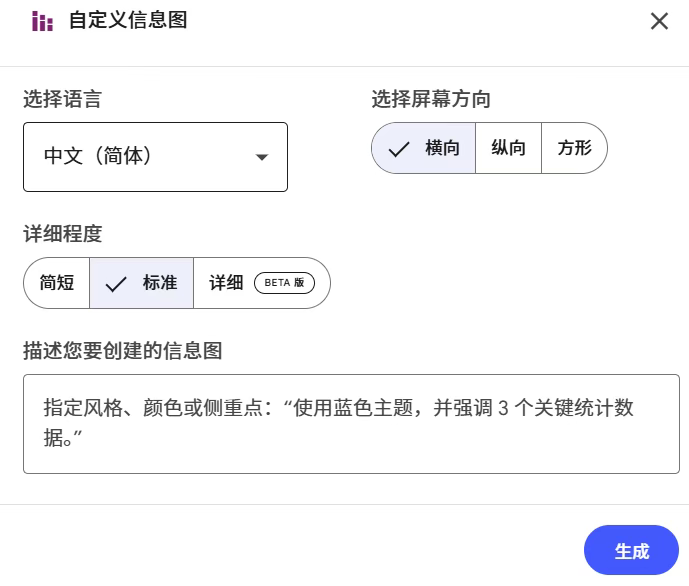
Task: Select the 详细 detail level
Action: pos(227,283)
